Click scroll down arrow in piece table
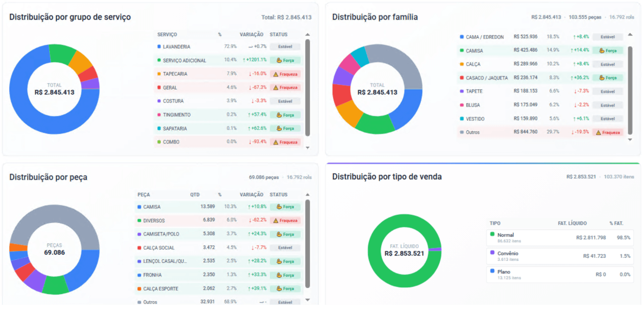Viewport: 644px width, 309px height. coord(308,300)
